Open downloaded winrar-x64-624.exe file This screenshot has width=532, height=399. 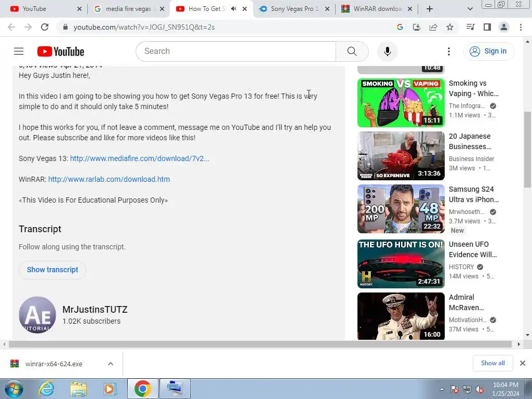pyautogui.click(x=54, y=364)
